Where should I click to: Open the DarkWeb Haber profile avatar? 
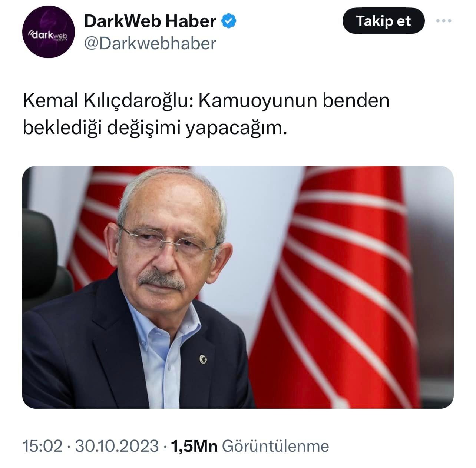[x=49, y=32]
